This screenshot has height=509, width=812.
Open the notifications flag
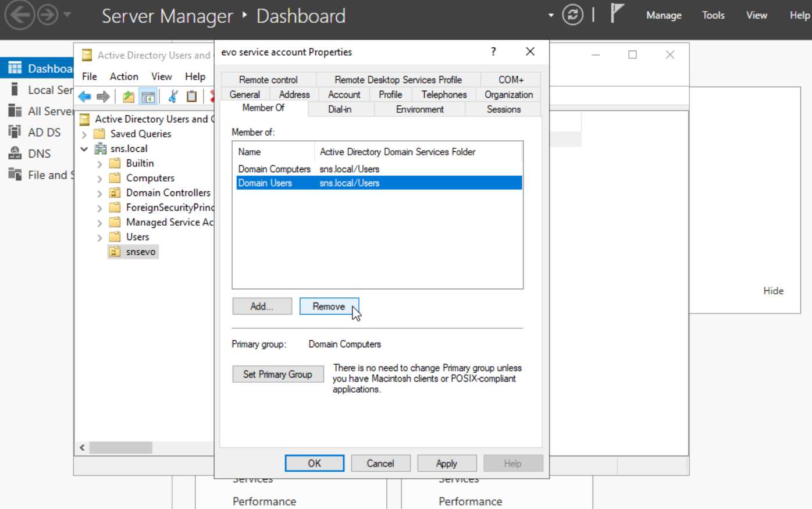pos(617,13)
